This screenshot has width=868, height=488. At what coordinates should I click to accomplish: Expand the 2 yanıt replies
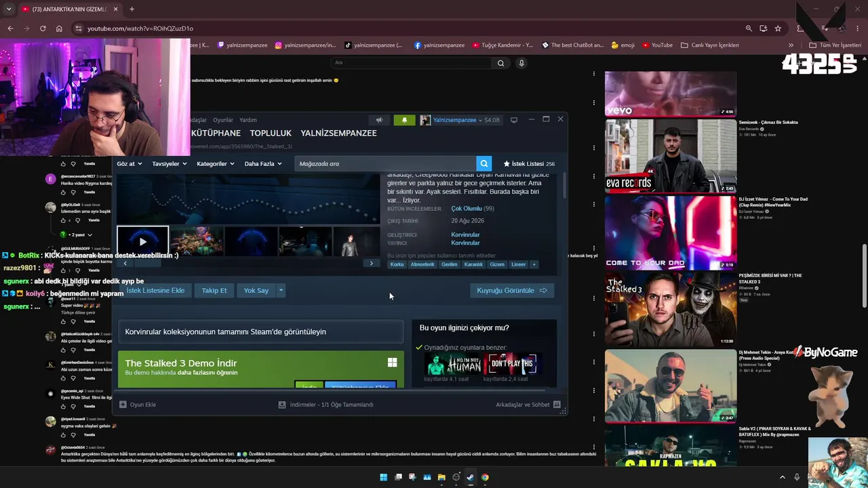point(81,235)
